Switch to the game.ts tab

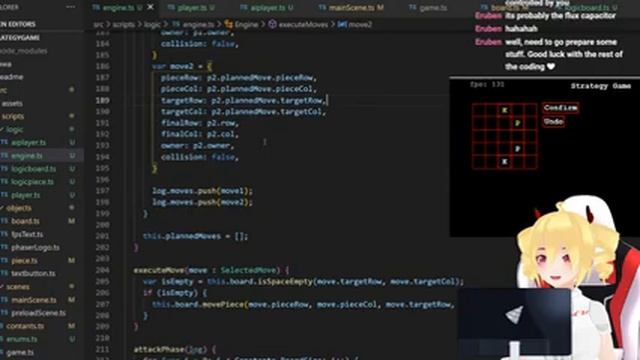(x=428, y=7)
